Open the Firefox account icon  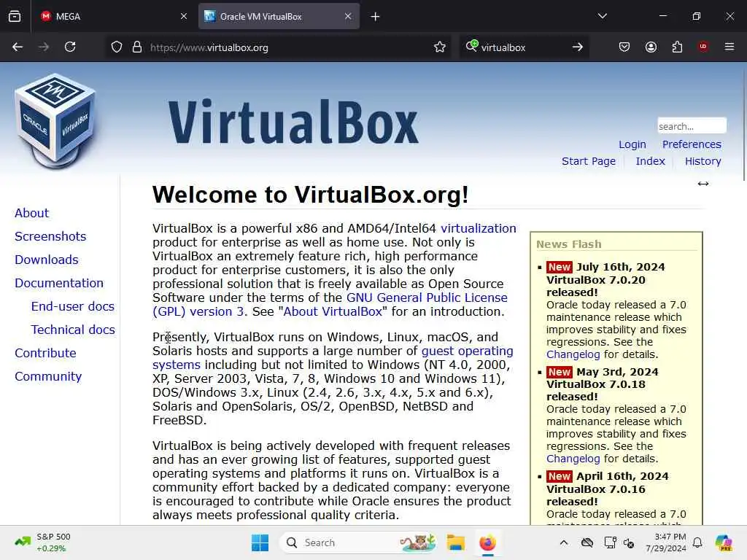click(651, 47)
